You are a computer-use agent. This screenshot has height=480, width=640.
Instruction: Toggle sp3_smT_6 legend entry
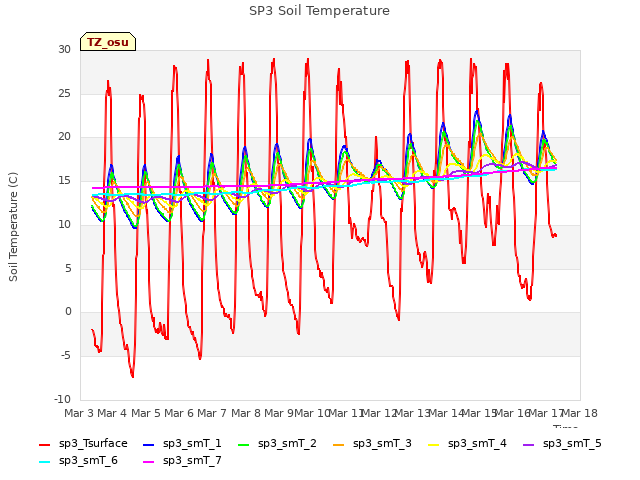click(x=78, y=461)
